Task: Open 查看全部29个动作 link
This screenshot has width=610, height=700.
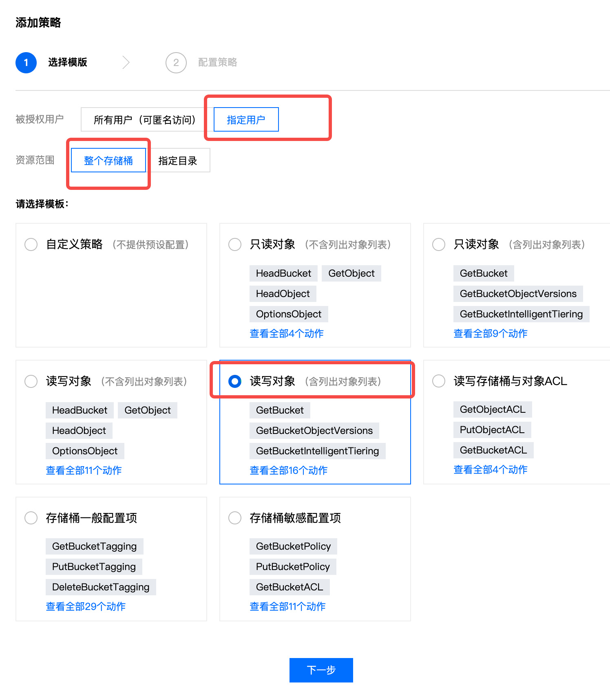Action: tap(86, 606)
